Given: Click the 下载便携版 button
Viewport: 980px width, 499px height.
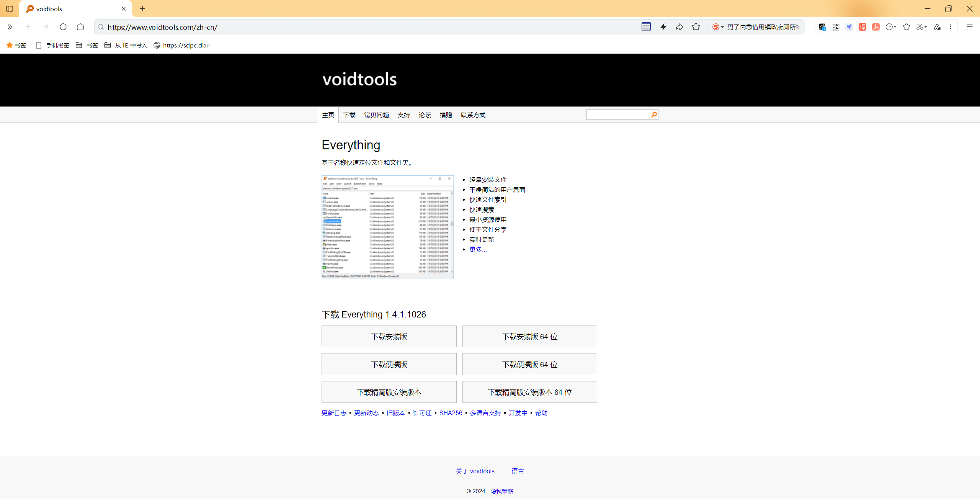Looking at the screenshot, I should click(x=389, y=364).
